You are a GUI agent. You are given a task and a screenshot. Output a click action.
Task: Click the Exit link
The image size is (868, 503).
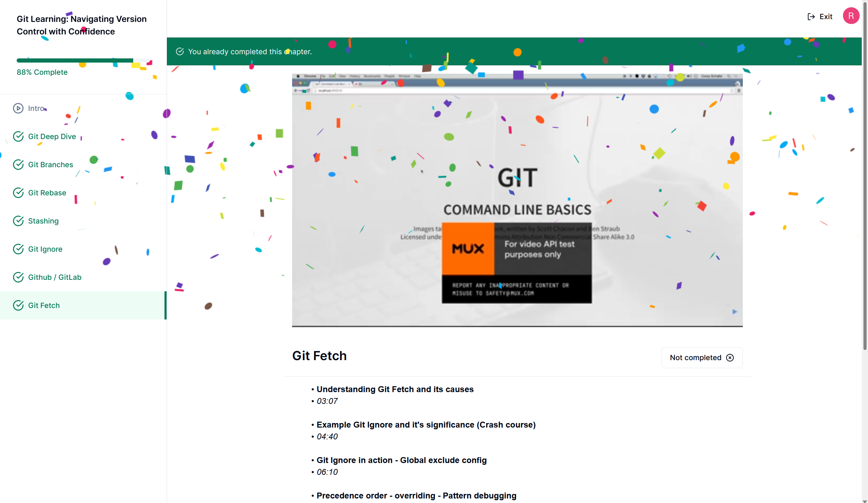[x=826, y=17]
